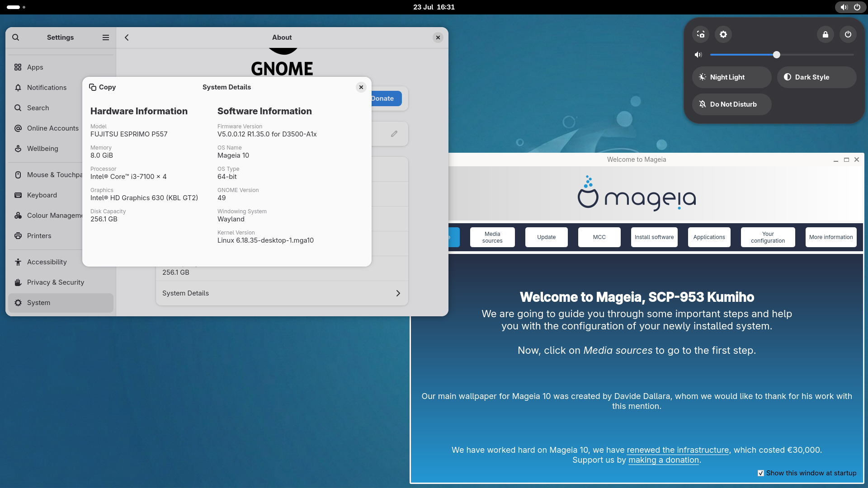868x488 pixels.
Task: Close the System Details dialog
Action: (361, 87)
